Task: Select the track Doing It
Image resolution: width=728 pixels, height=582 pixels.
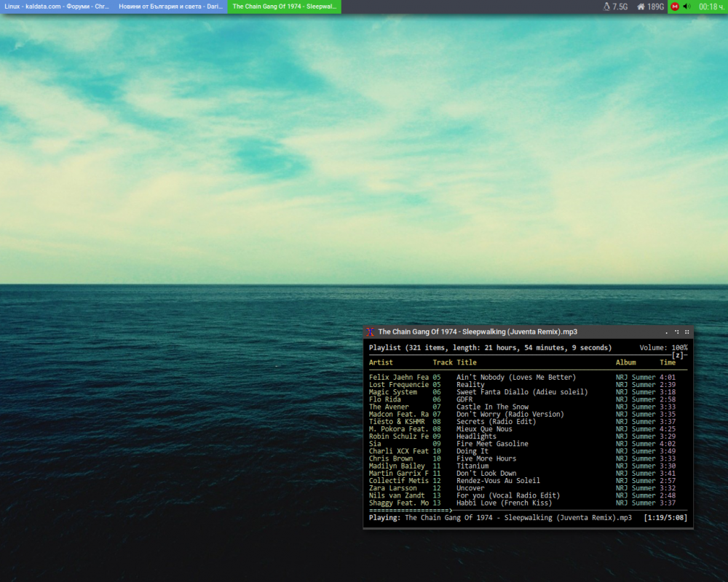Action: point(472,452)
